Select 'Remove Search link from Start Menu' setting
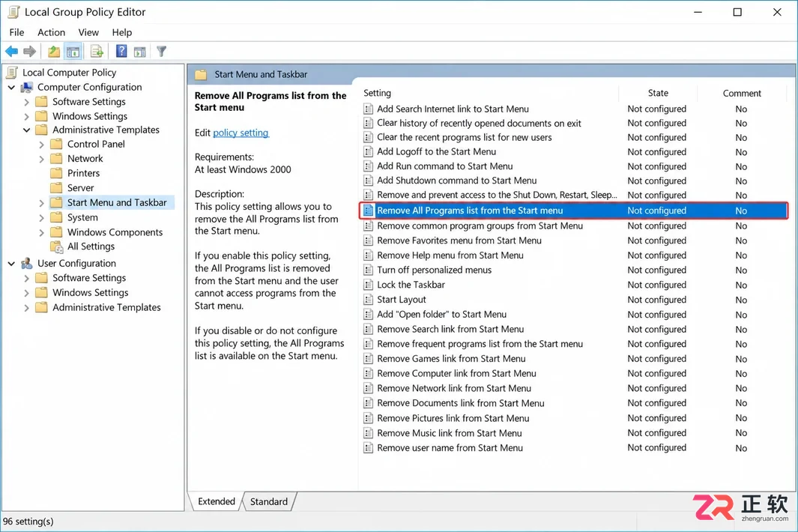798x532 pixels. (x=450, y=330)
